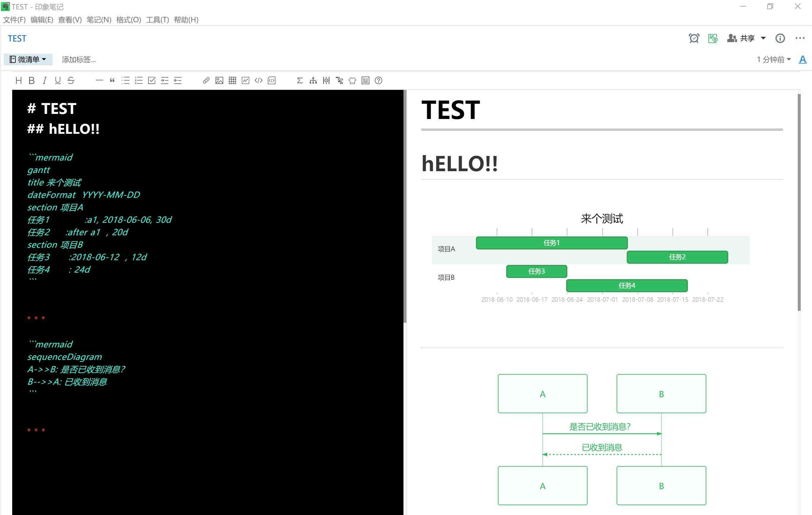Image resolution: width=812 pixels, height=515 pixels.
Task: Click the top A actor box in preview
Action: pyautogui.click(x=542, y=394)
